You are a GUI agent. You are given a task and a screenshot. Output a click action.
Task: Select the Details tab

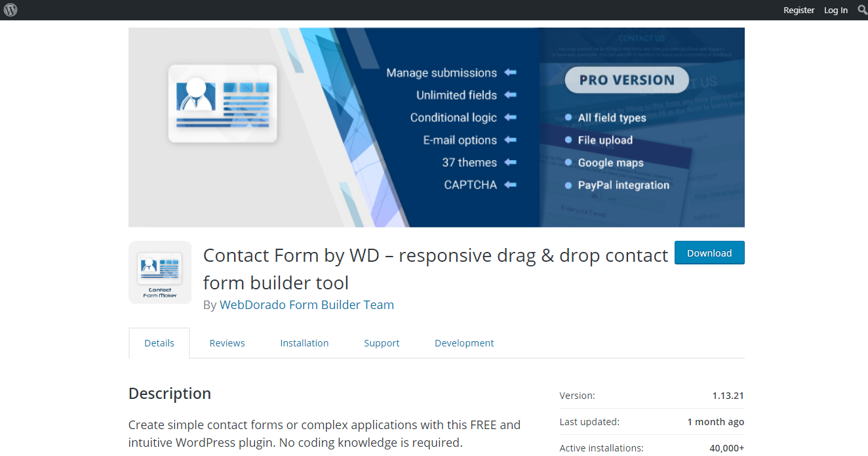[159, 343]
